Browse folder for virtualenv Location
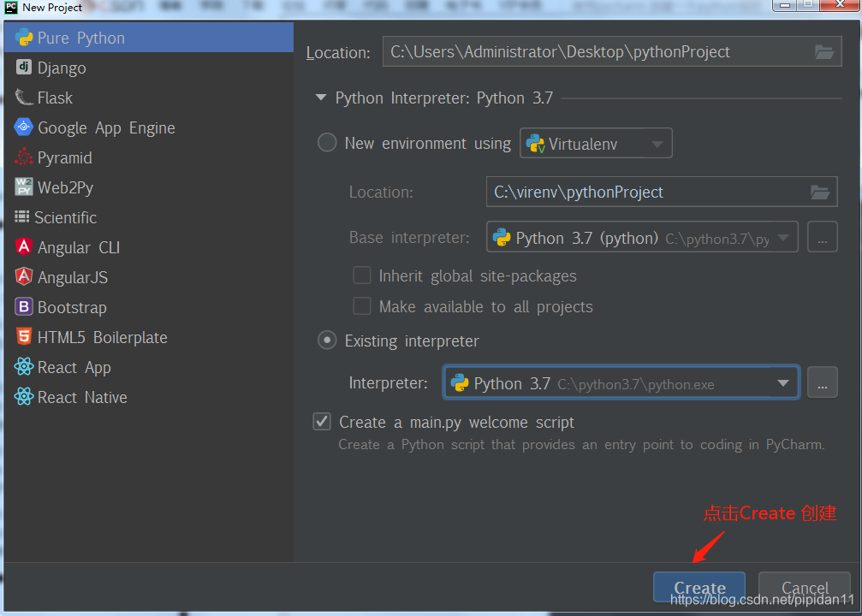This screenshot has height=616, width=862. (820, 192)
